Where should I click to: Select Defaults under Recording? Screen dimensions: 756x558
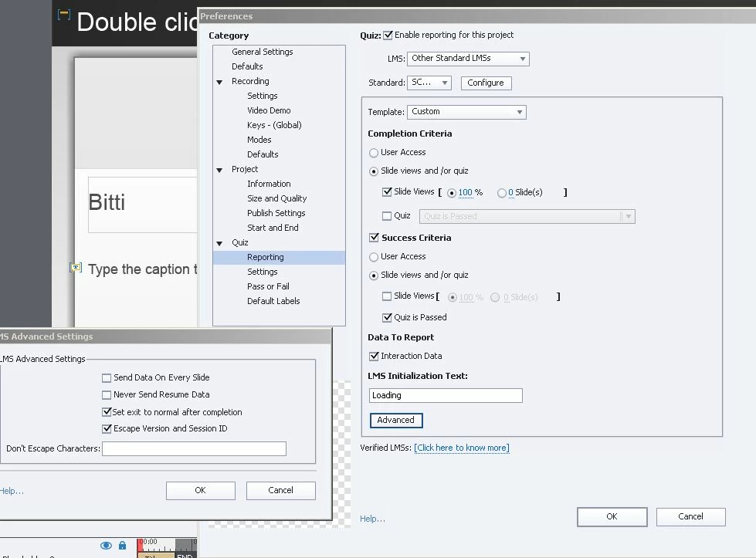pyautogui.click(x=263, y=154)
